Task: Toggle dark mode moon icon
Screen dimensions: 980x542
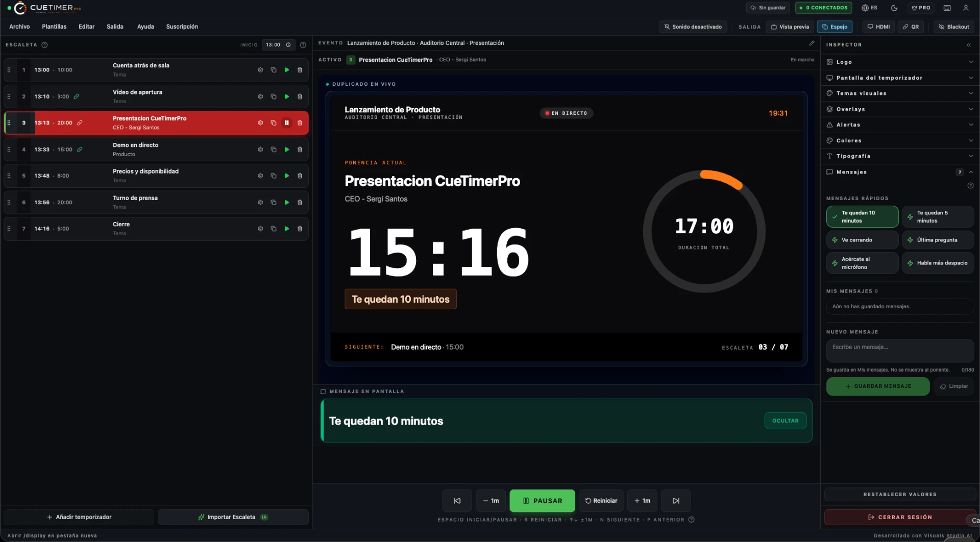Action: (894, 8)
